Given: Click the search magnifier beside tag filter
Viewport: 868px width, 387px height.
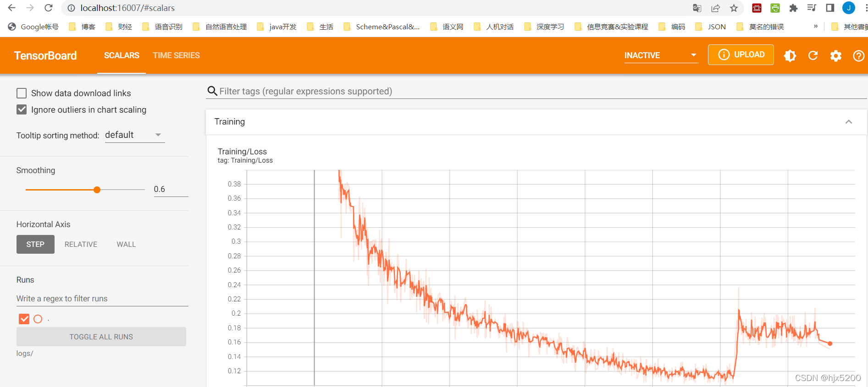Looking at the screenshot, I should tap(212, 91).
